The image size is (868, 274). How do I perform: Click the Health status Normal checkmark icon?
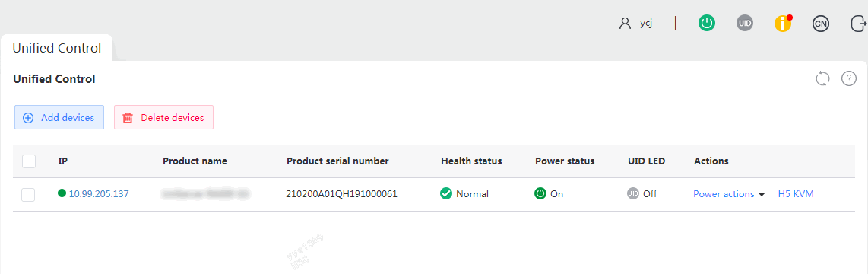(446, 194)
